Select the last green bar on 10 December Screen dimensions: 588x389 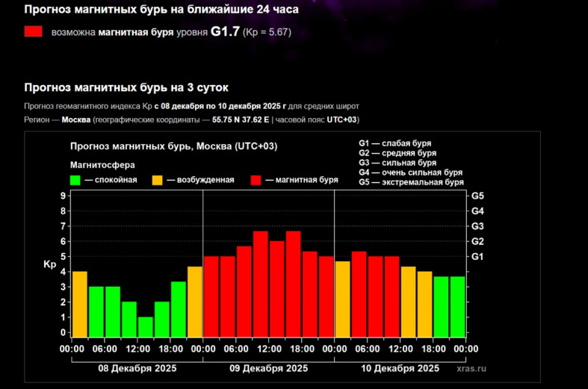point(458,306)
